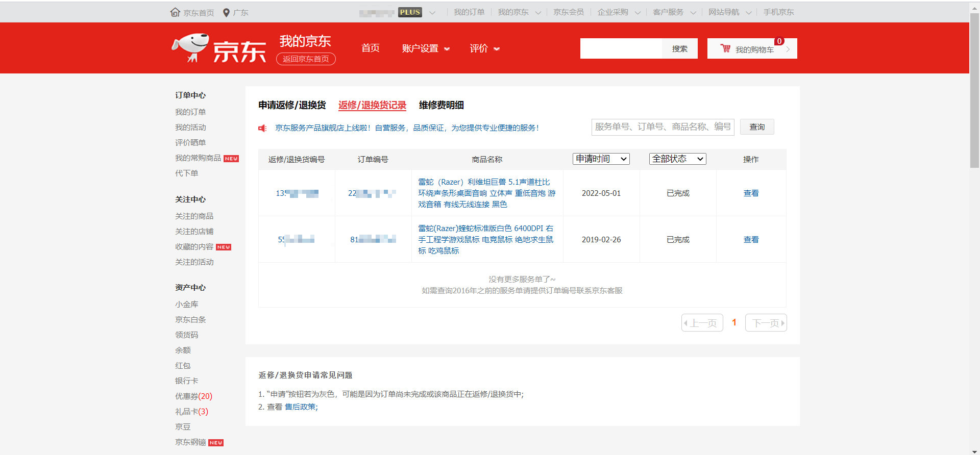Open 京豆 in sidebar
The height and width of the screenshot is (455, 980).
tap(183, 427)
